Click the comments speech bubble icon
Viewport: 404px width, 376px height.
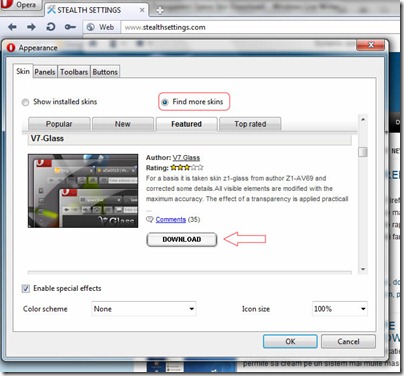[x=150, y=219]
